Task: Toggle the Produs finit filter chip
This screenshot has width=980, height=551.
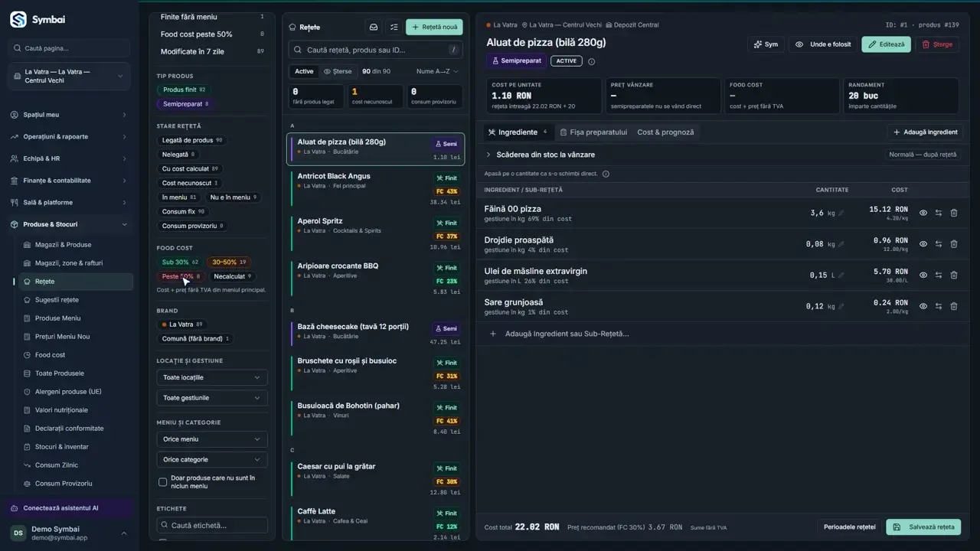Action: pyautogui.click(x=184, y=90)
